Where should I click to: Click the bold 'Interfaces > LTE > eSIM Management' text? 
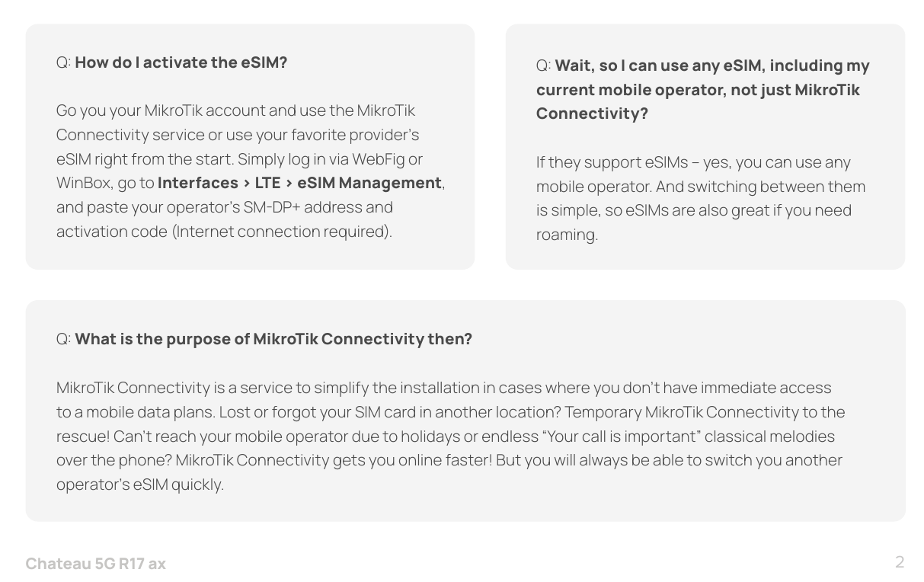point(299,183)
